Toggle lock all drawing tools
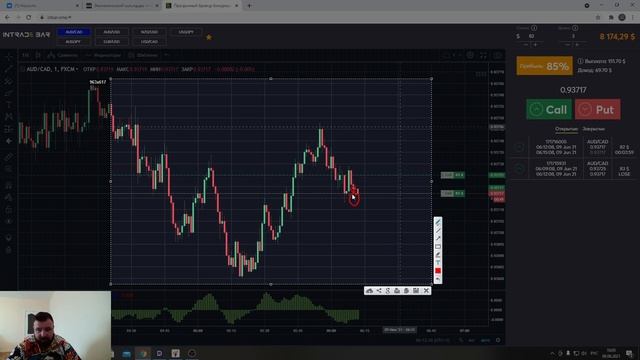This screenshot has width=640, height=360. click(9, 210)
